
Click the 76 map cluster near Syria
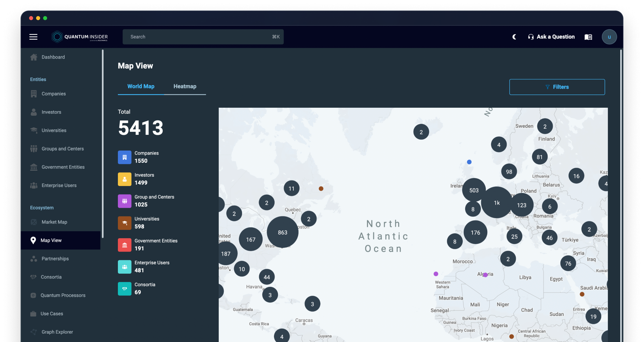(568, 263)
